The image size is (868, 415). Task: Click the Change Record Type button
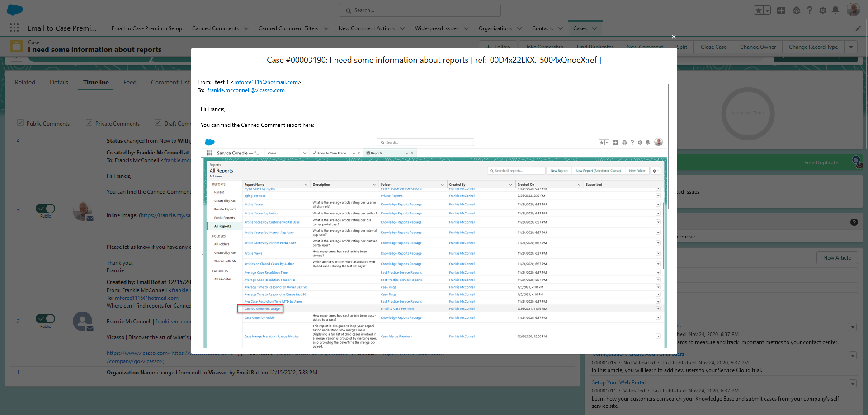coord(813,47)
